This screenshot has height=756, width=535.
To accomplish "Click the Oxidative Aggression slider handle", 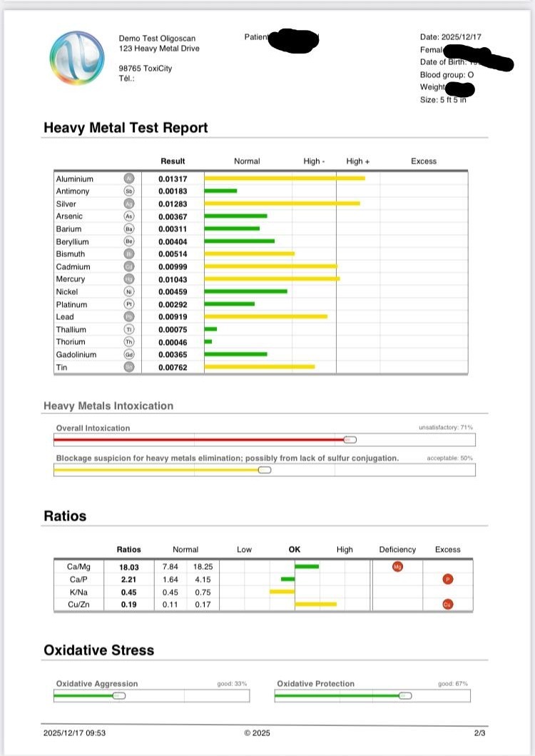I will (119, 695).
